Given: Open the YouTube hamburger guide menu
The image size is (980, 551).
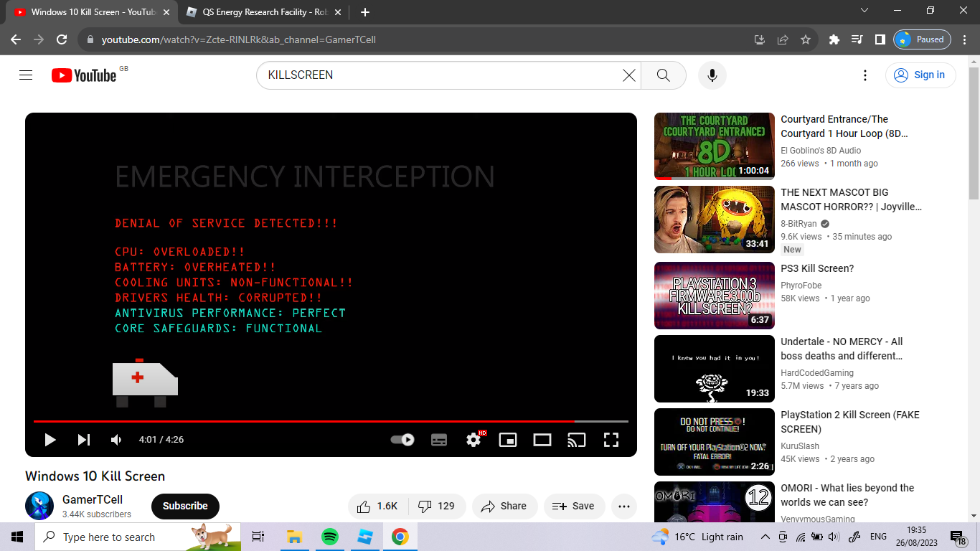Looking at the screenshot, I should coord(26,75).
